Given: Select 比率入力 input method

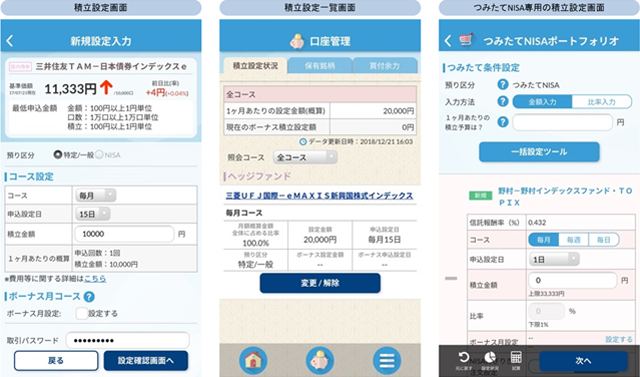Looking at the screenshot, I should pos(602,102).
